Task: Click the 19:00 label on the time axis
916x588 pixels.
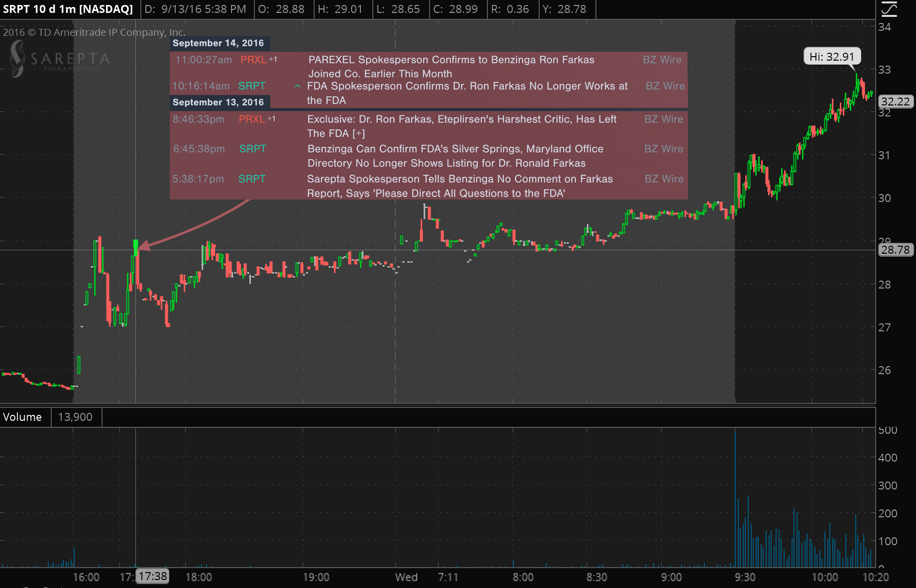Action: (x=316, y=577)
